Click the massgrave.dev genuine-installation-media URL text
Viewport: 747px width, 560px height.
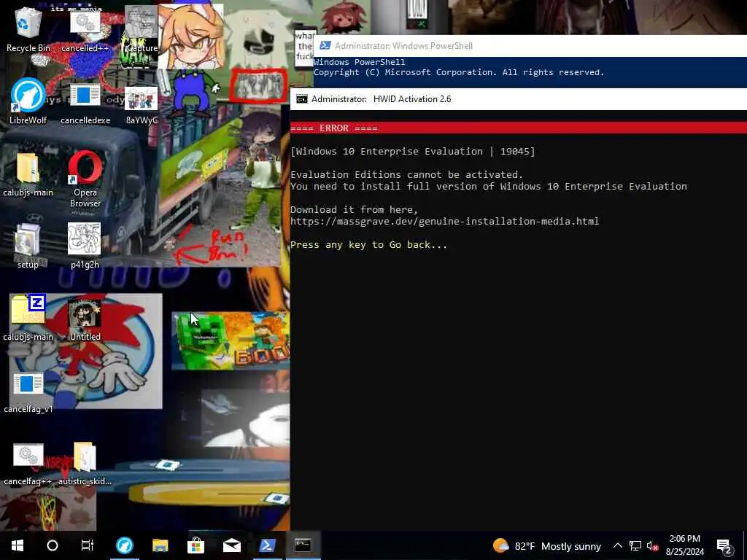pyautogui.click(x=444, y=222)
